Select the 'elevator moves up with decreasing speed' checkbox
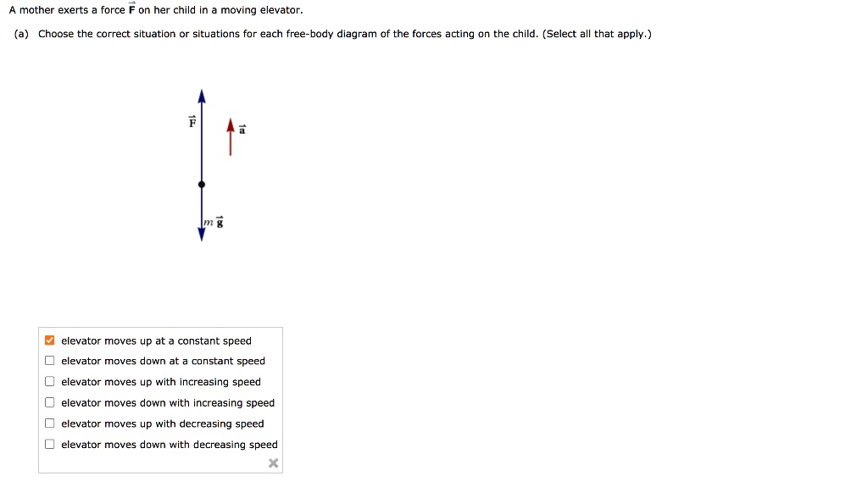 point(50,423)
